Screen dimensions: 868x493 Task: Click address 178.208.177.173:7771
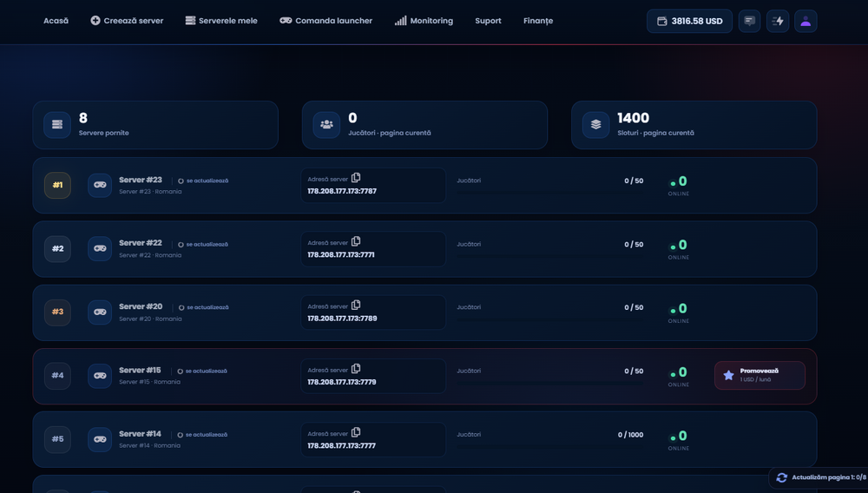click(341, 255)
